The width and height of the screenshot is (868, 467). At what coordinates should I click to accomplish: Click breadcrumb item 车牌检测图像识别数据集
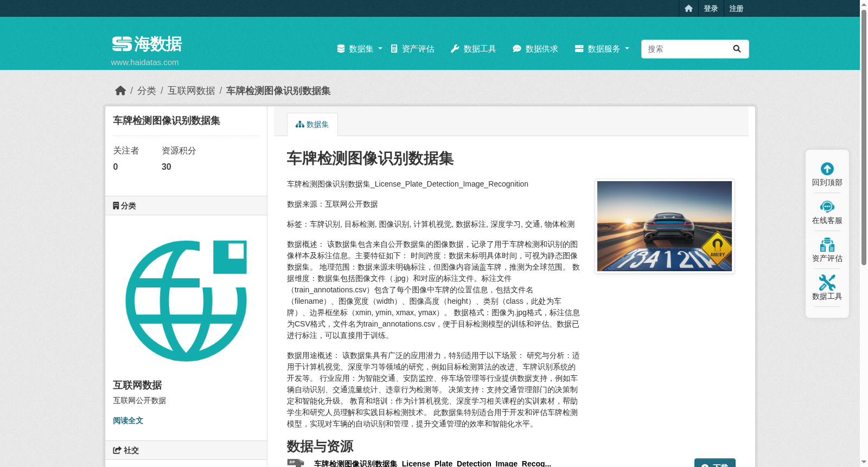pos(278,91)
